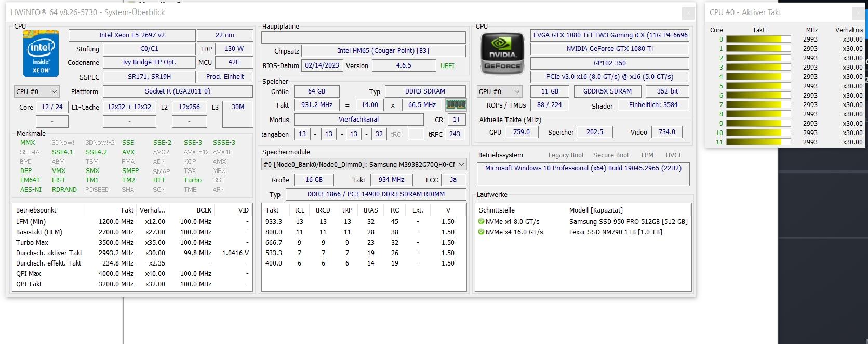
Task: Click the Schnittstelle column header
Action: 521,210
